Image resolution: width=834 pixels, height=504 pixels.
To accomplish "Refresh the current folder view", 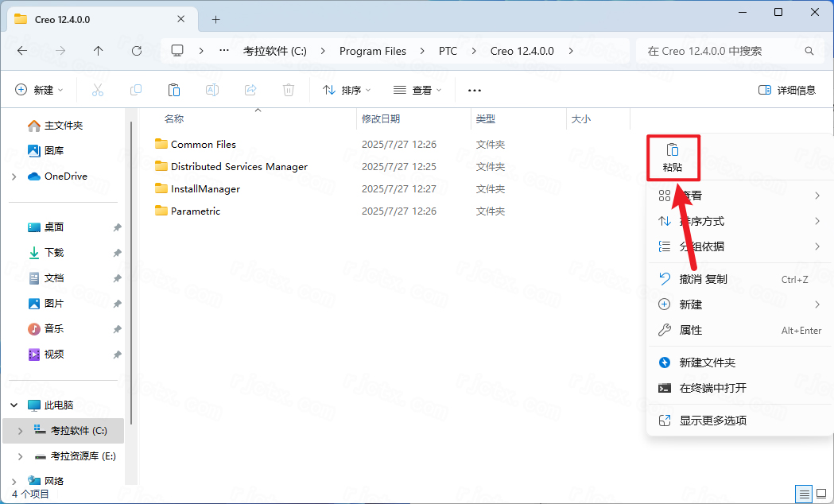I will [137, 51].
